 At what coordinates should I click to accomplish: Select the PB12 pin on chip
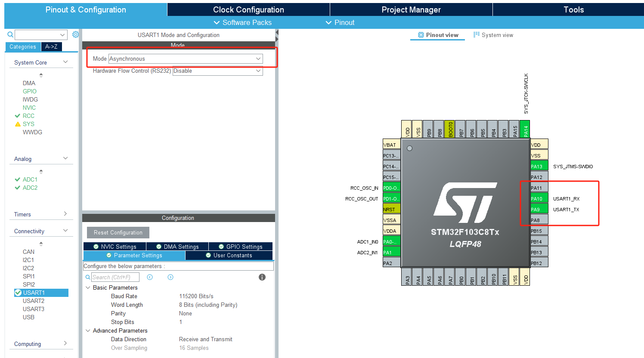pos(539,263)
